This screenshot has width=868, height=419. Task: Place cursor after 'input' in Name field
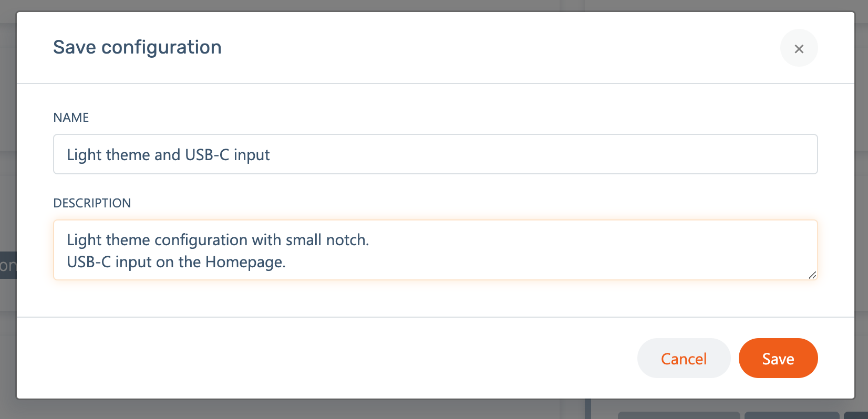point(271,155)
